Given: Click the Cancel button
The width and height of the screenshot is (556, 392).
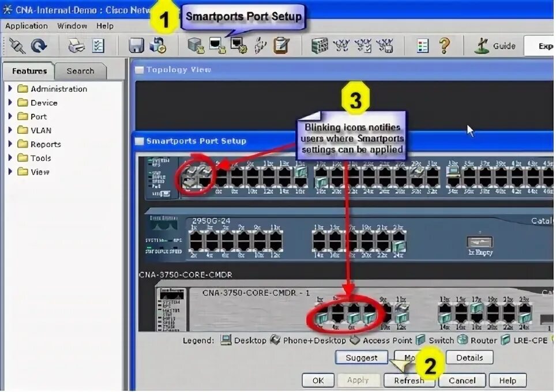Looking at the screenshot, I should [462, 380].
